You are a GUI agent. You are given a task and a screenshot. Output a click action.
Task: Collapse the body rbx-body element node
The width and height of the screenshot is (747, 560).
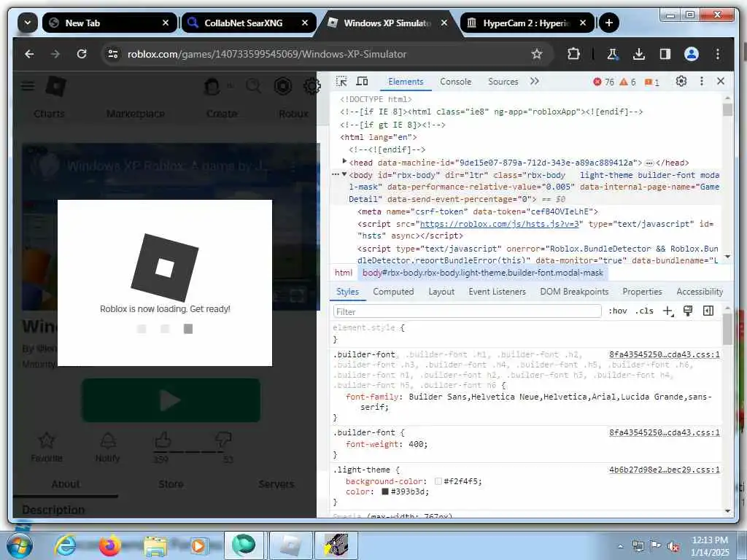(344, 175)
